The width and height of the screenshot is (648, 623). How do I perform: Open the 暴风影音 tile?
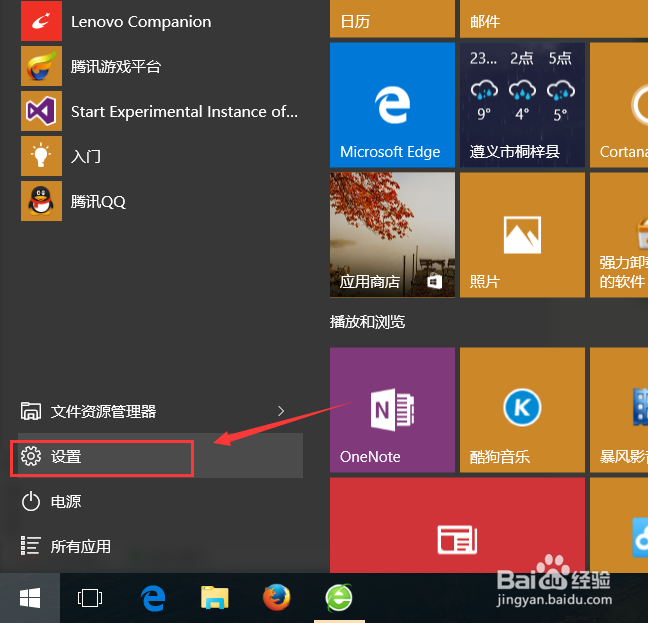[x=619, y=410]
